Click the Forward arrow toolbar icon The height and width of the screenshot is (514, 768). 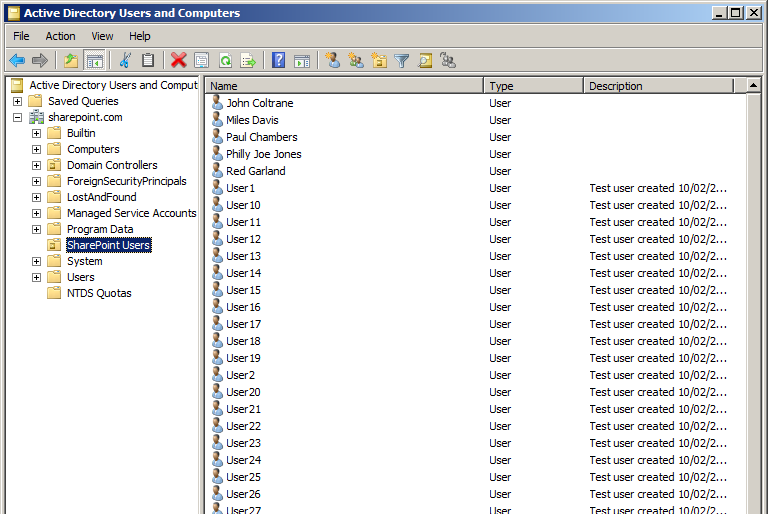coord(40,60)
